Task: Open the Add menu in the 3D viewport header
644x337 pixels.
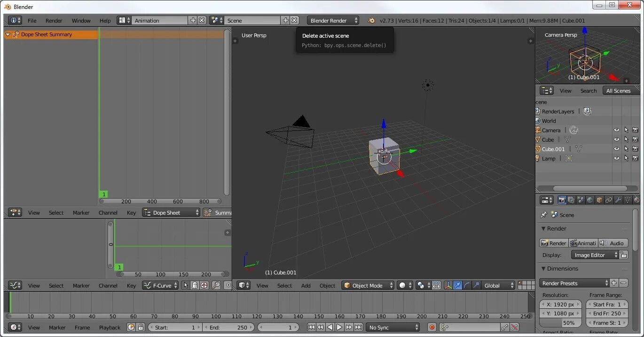Action: tap(306, 285)
